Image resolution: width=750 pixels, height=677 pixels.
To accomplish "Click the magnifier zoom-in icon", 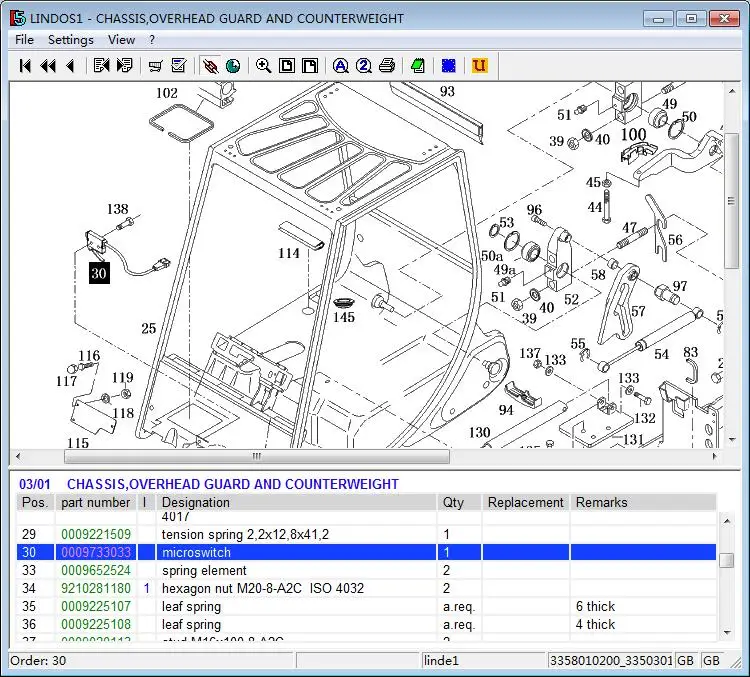I will pyautogui.click(x=263, y=66).
